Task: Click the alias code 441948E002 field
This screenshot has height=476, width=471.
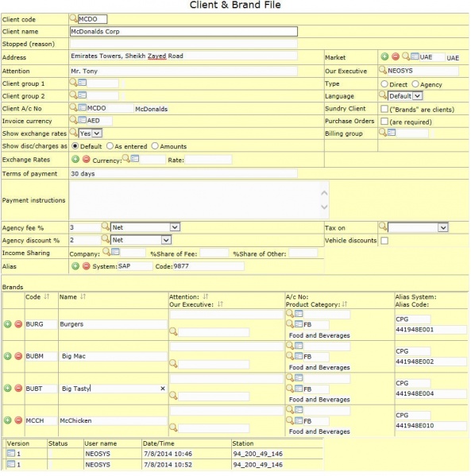Action: coord(431,362)
